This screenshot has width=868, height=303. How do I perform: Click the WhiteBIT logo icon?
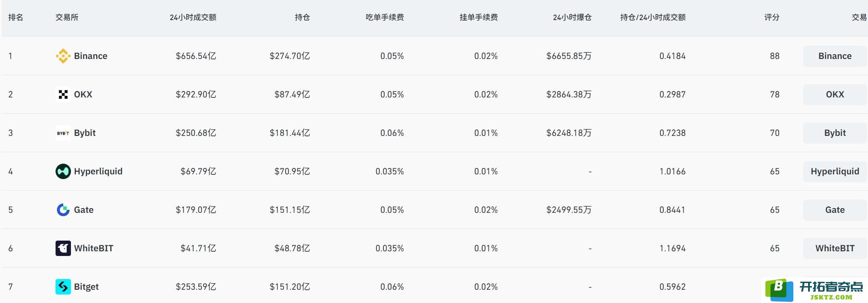tap(63, 248)
